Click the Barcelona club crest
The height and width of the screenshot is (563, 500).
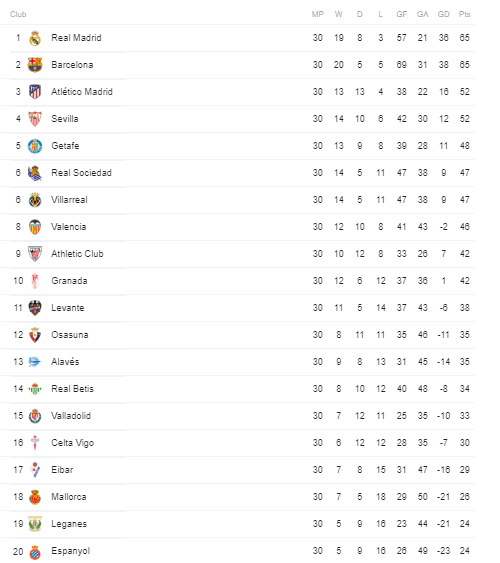pos(35,65)
